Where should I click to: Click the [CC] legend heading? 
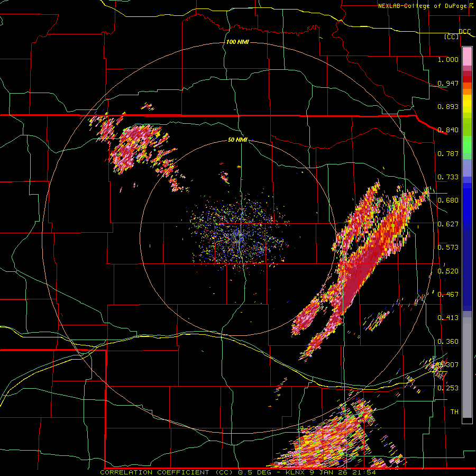coord(452,36)
